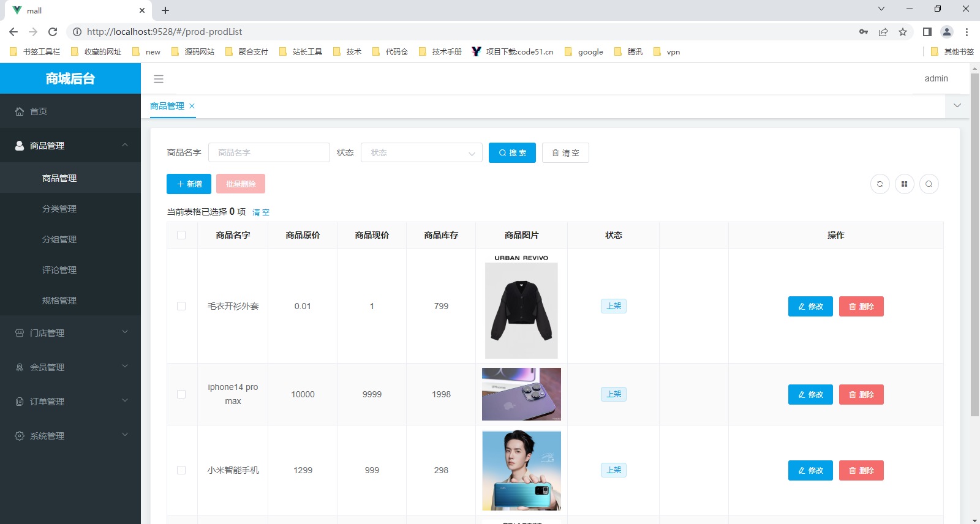Click the page vertical scrollbar
The image size is (980, 524).
pyautogui.click(x=974, y=245)
